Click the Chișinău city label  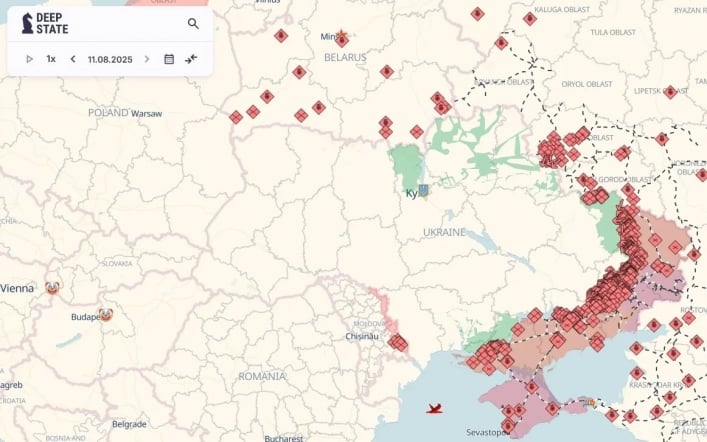tap(362, 336)
